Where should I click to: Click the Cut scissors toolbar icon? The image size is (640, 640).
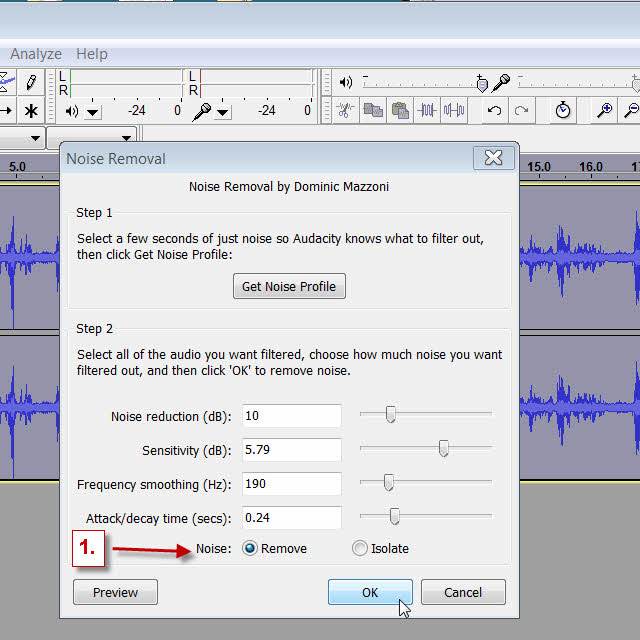[x=345, y=110]
